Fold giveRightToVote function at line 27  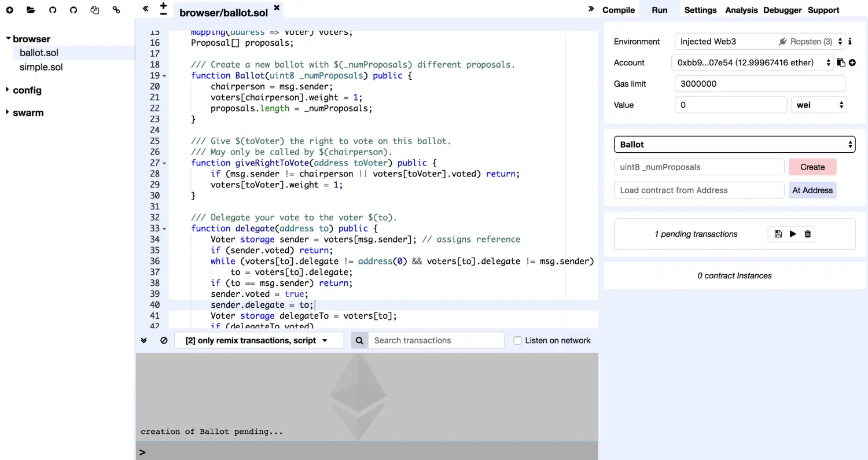[x=164, y=163]
